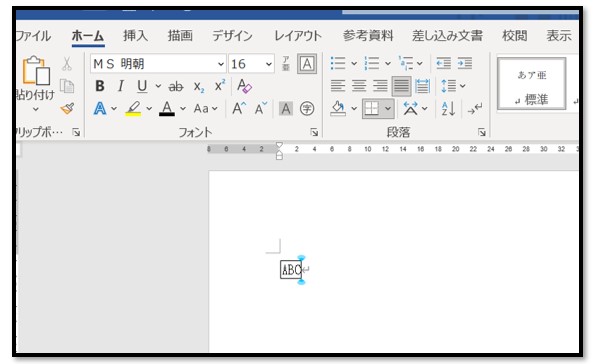The image size is (597, 364).
Task: Toggle show paragraph marks icon
Action: (x=475, y=109)
